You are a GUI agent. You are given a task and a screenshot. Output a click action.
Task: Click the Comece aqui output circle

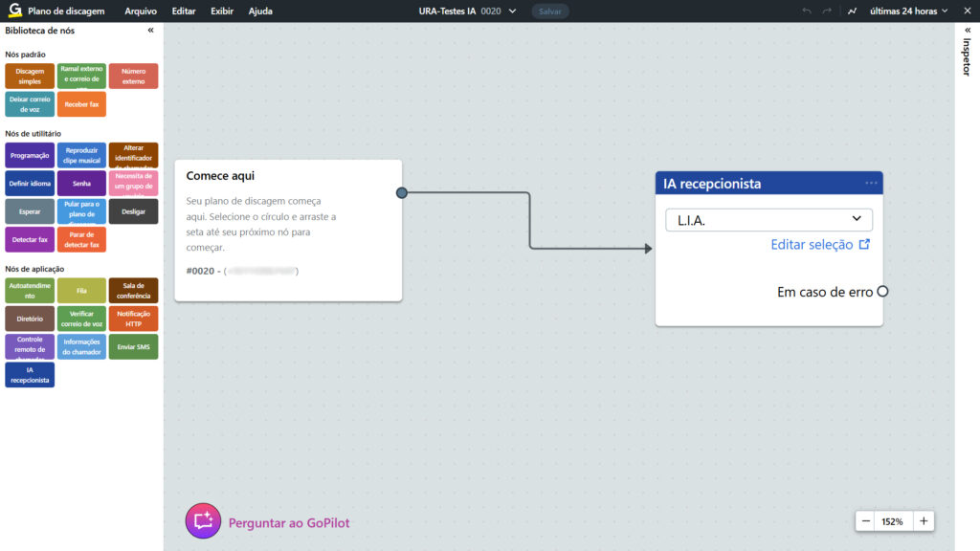point(402,193)
